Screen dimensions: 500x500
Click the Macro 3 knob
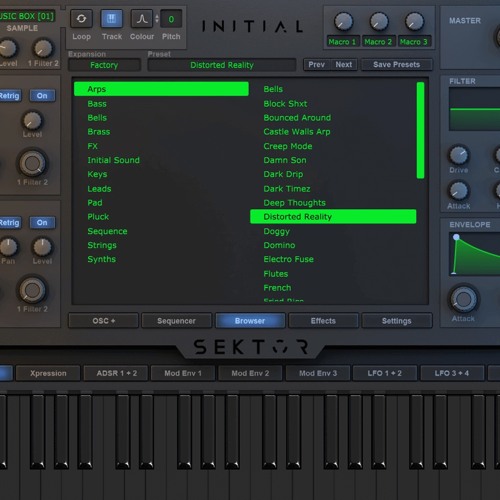tap(414, 22)
